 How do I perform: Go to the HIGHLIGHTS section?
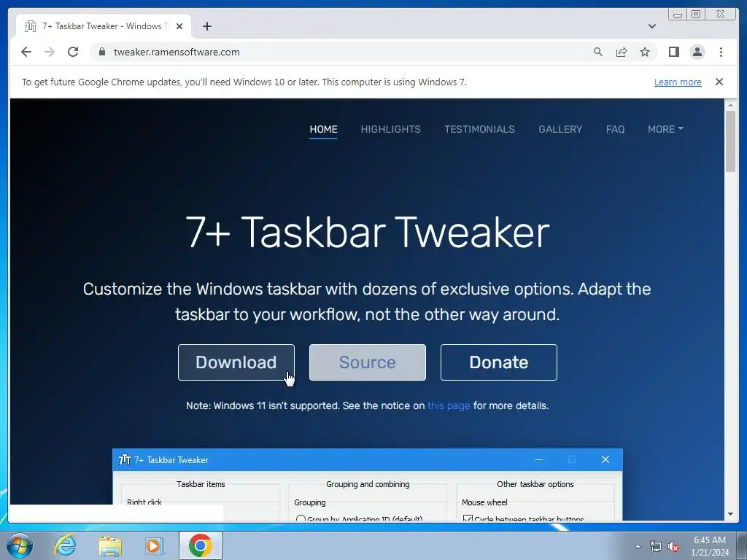pos(391,129)
